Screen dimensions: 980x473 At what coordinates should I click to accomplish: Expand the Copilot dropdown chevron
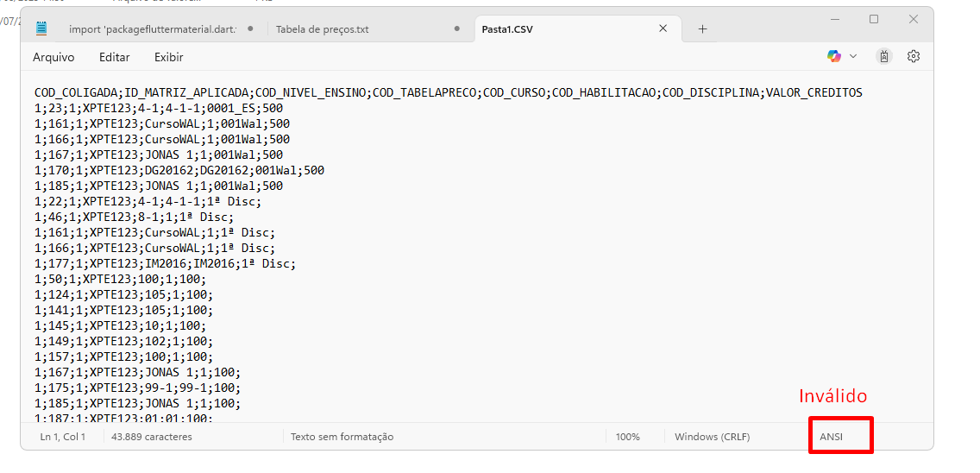tap(853, 56)
